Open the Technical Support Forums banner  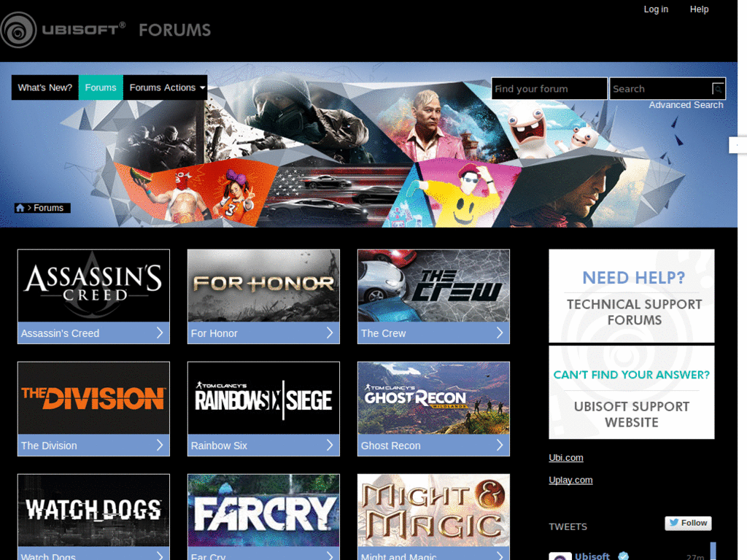point(632,296)
